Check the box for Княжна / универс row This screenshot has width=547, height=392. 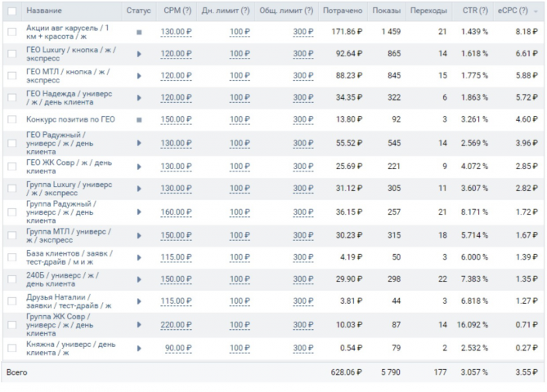coord(12,348)
